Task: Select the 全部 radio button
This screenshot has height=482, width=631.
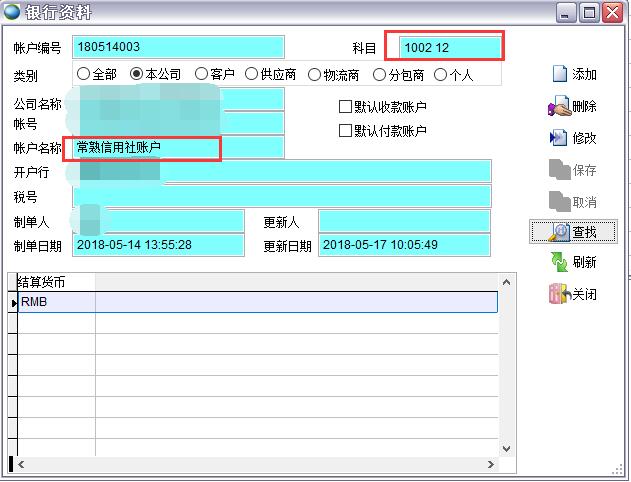Action: pos(83,75)
